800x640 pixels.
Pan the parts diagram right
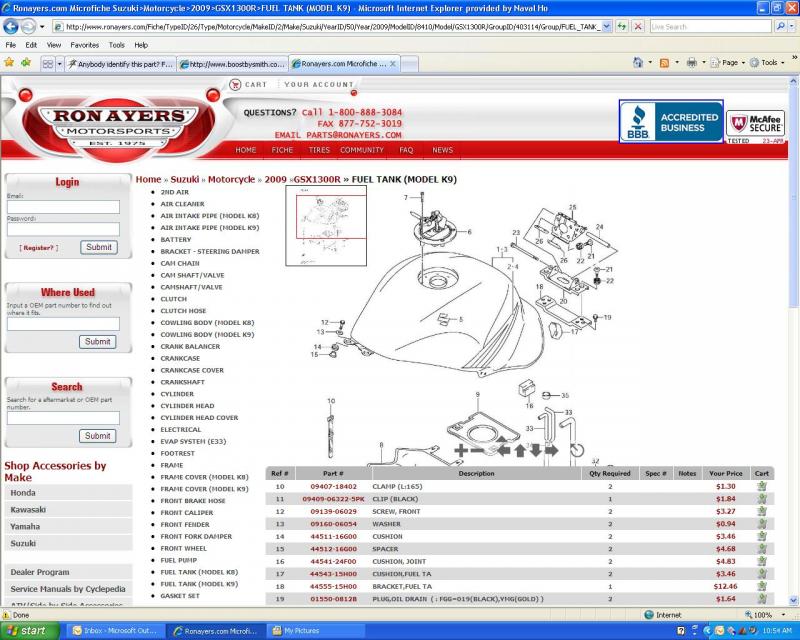(x=553, y=451)
